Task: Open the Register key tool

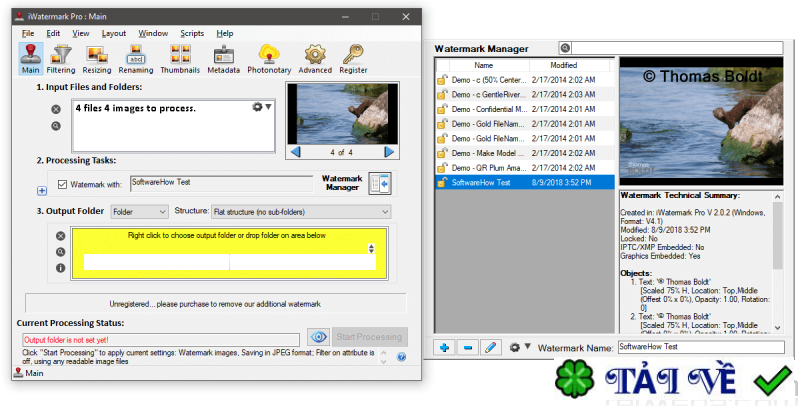Action: (x=353, y=59)
